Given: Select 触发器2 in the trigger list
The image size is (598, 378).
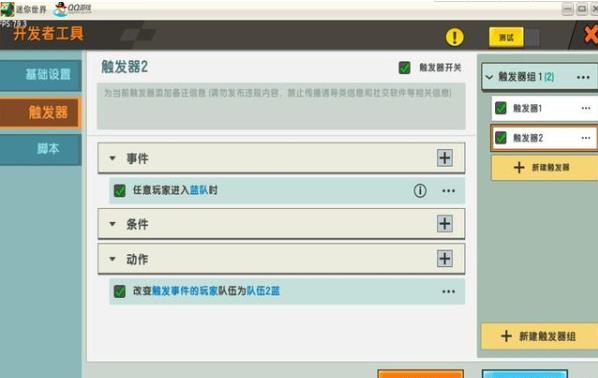Looking at the screenshot, I should pos(545,138).
